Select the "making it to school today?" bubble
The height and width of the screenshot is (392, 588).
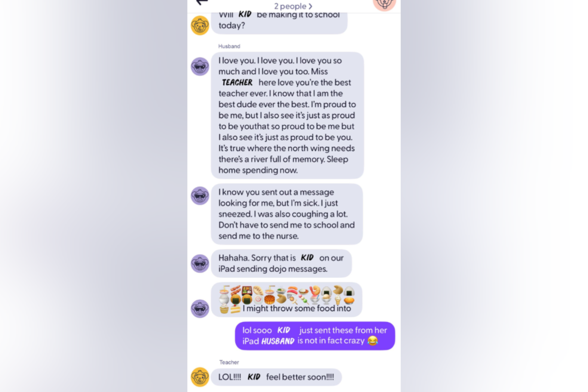(x=279, y=23)
